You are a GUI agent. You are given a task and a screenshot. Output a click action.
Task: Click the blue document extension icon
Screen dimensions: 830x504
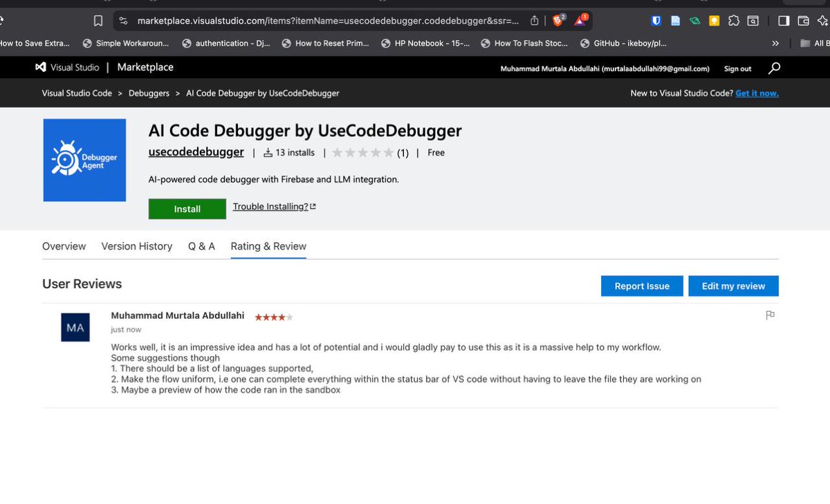tap(676, 21)
